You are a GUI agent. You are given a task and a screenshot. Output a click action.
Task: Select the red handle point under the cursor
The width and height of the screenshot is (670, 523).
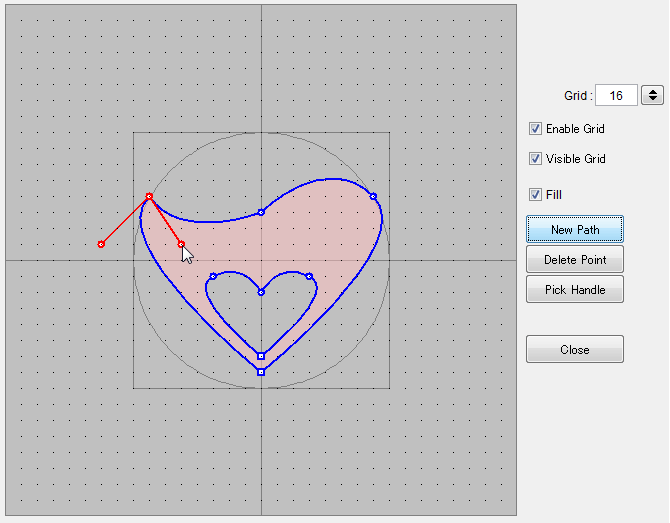pos(181,244)
